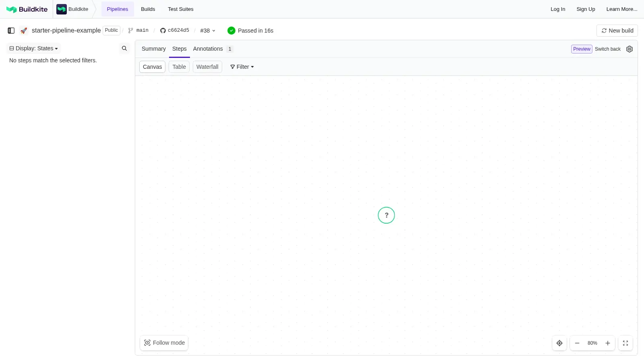This screenshot has height=362, width=644.
Task: Go to Pipelines in top nav
Action: pyautogui.click(x=118, y=9)
